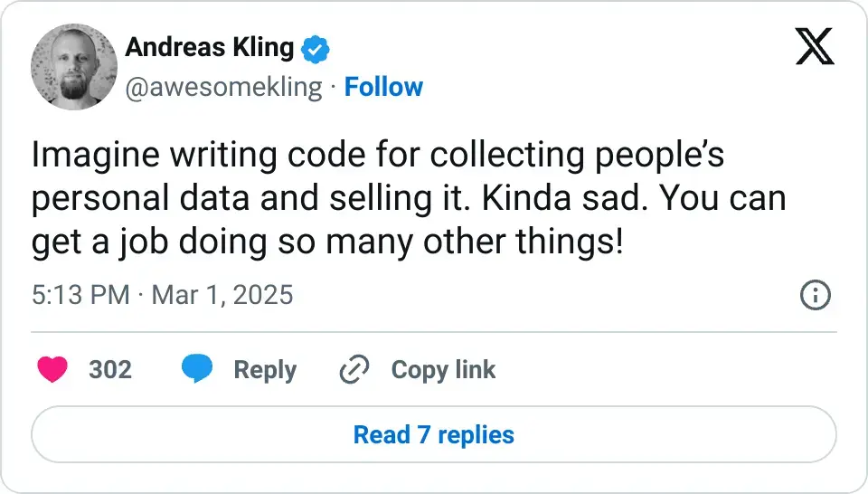Viewport: 868px width, 494px height.
Task: Click the Copy link text label
Action: pyautogui.click(x=443, y=369)
